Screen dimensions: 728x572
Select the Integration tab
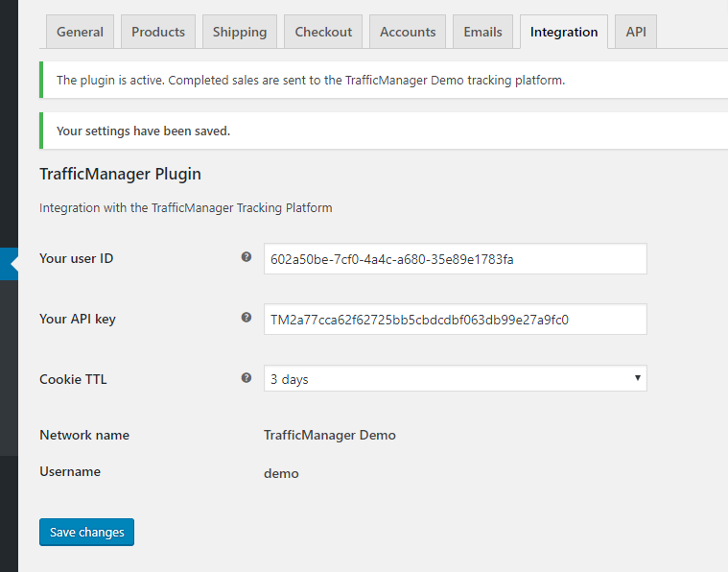point(564,32)
